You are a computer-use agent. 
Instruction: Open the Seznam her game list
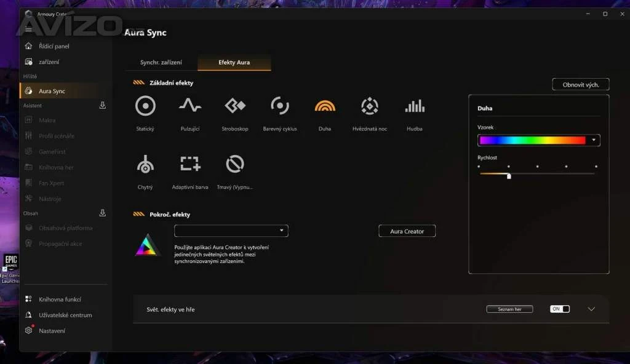click(509, 309)
